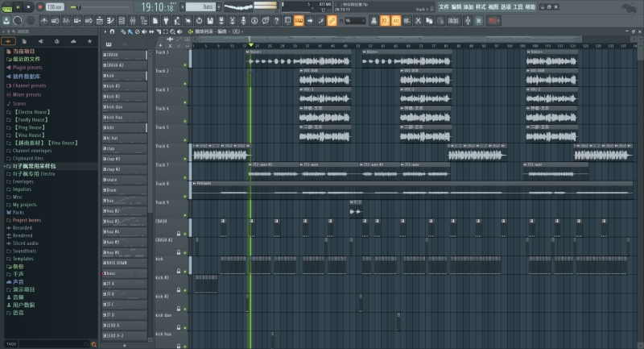Open the 文件 menu

[x=444, y=6]
